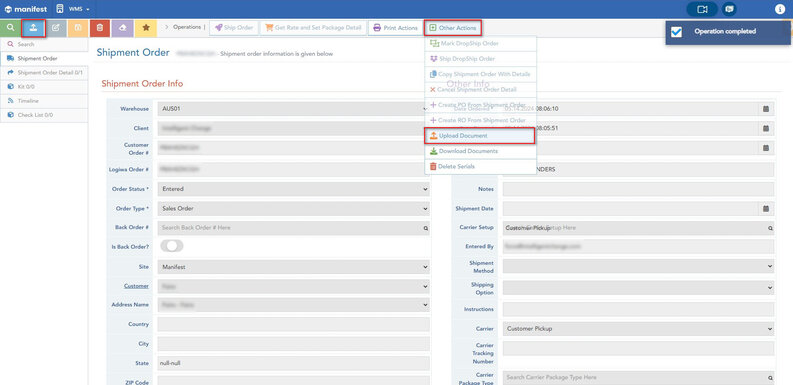Click the yellow star favorite toolbar icon
The image size is (793, 385).
click(146, 28)
